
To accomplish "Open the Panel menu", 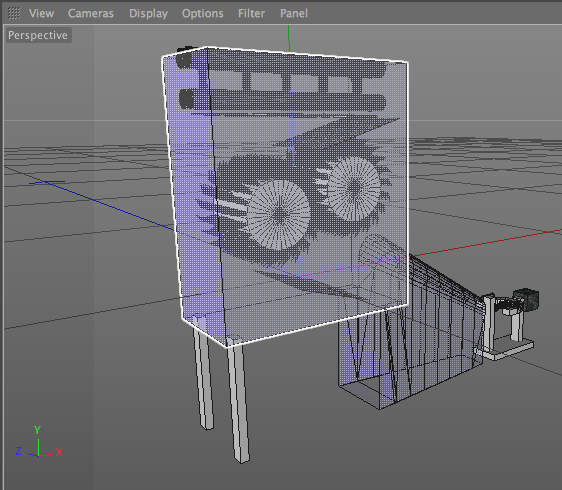I will tap(294, 13).
